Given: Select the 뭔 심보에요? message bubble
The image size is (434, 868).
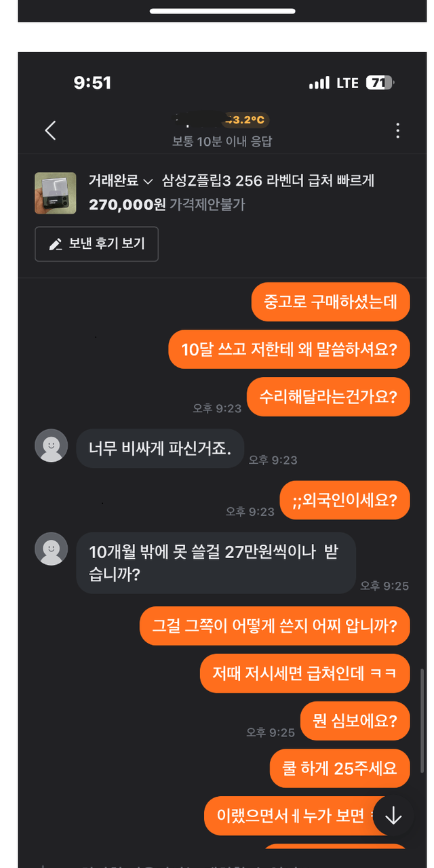Looking at the screenshot, I should coord(355,721).
